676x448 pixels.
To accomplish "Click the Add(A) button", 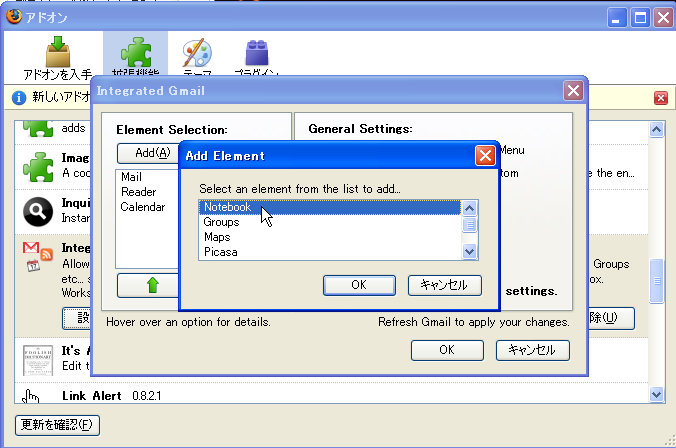I will pyautogui.click(x=148, y=153).
